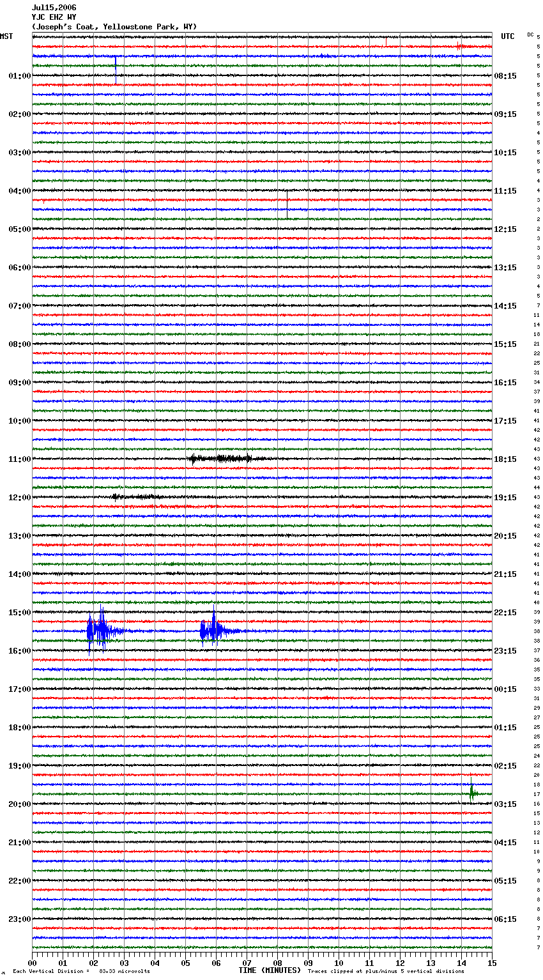Select the 05:00 MST time label
543x980 pixels.
19,229
